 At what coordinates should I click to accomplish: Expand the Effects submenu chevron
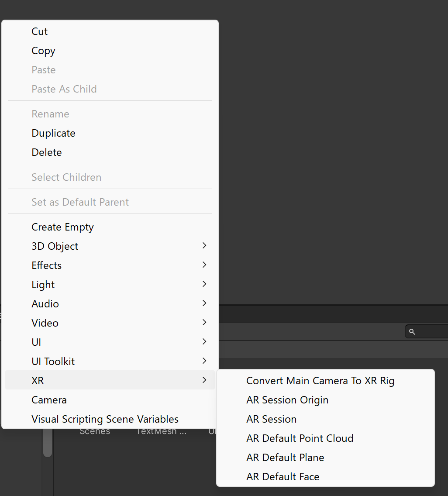pyautogui.click(x=204, y=265)
